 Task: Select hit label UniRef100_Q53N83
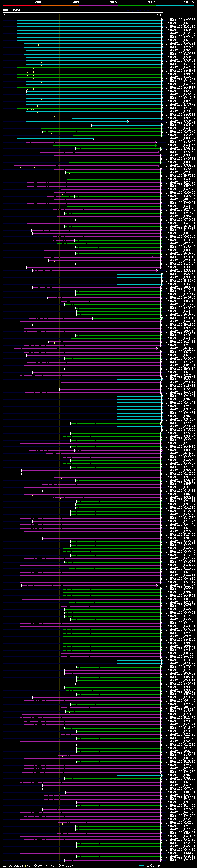click(x=180, y=57)
